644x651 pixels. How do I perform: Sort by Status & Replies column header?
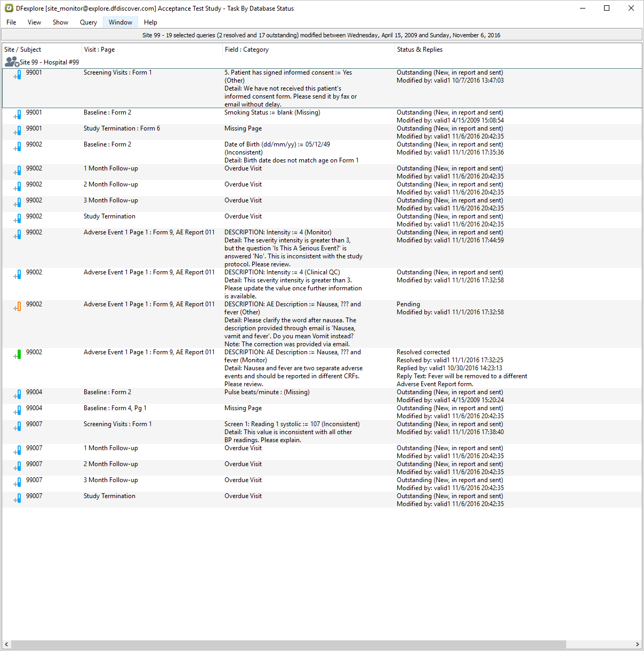420,50
